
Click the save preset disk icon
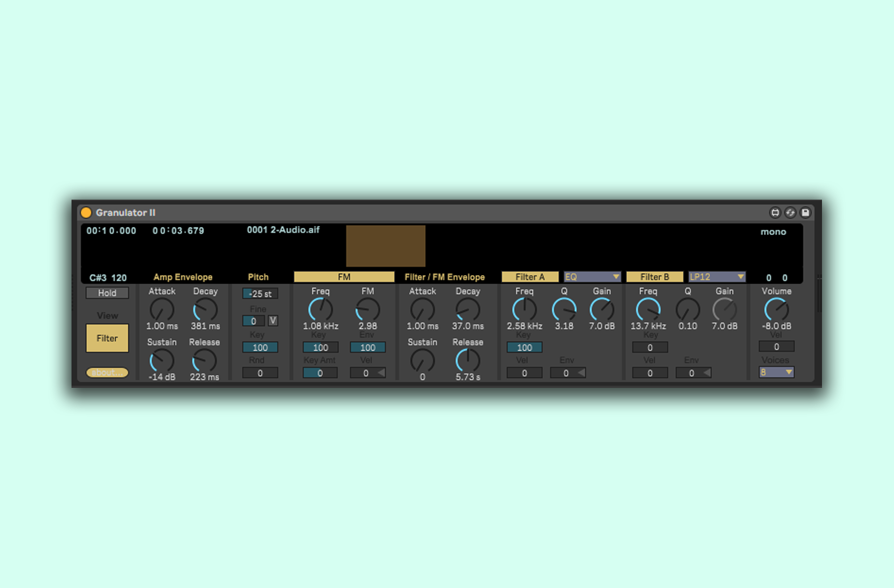tap(806, 213)
